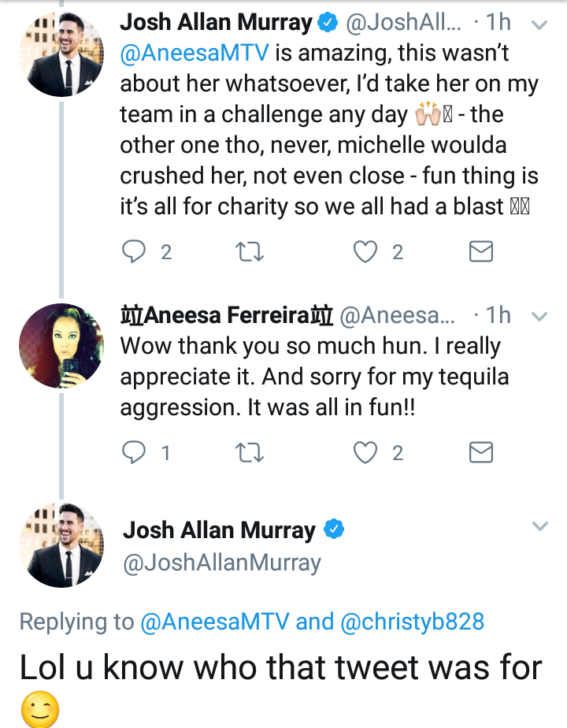Reply to Josh's first tweet about AneesaMTV
This screenshot has width=567, height=728.
[x=134, y=251]
